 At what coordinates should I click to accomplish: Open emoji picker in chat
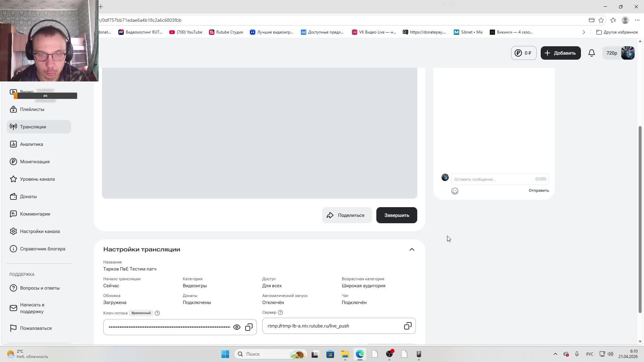tap(455, 191)
